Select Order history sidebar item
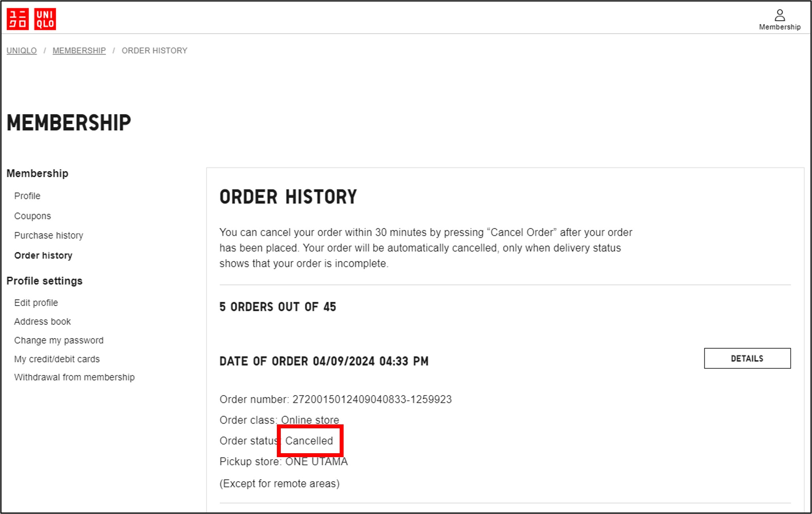 click(43, 255)
